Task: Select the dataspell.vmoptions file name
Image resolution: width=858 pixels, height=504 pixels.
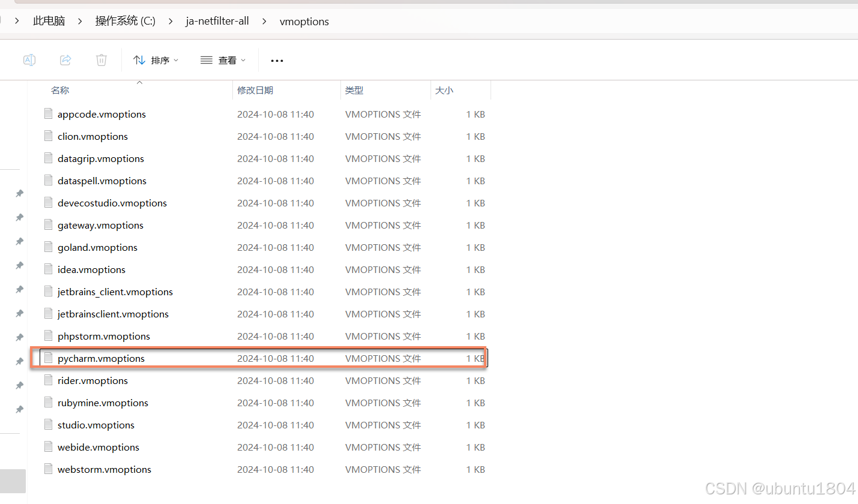Action: click(102, 181)
